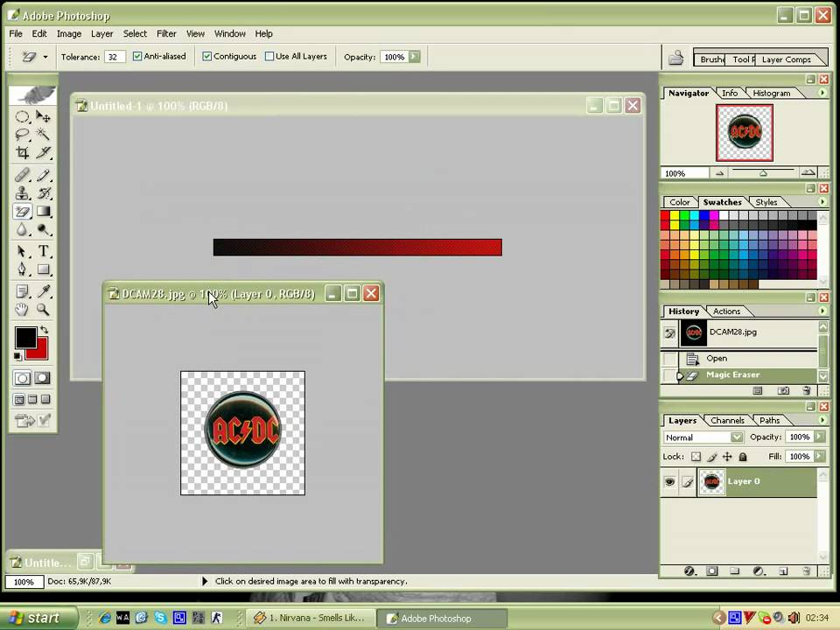This screenshot has height=630, width=840.
Task: Open the Swatches panel flyout menu
Action: coord(822,202)
